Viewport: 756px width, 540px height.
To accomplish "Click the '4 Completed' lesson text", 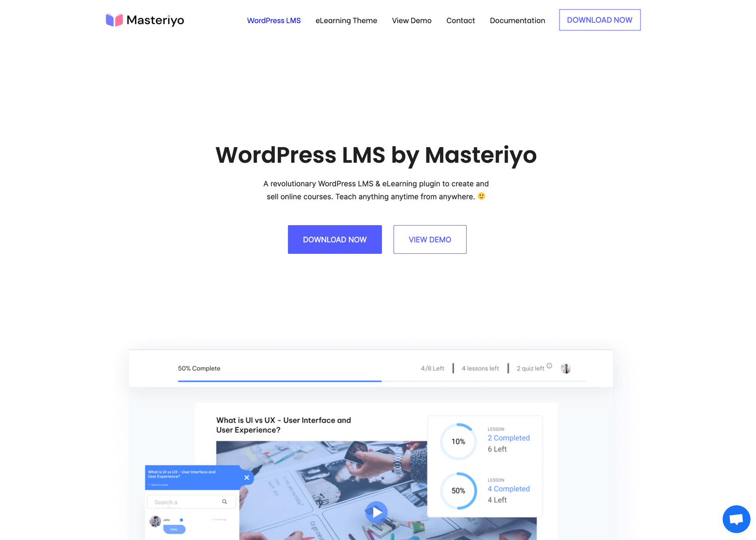I will point(509,489).
